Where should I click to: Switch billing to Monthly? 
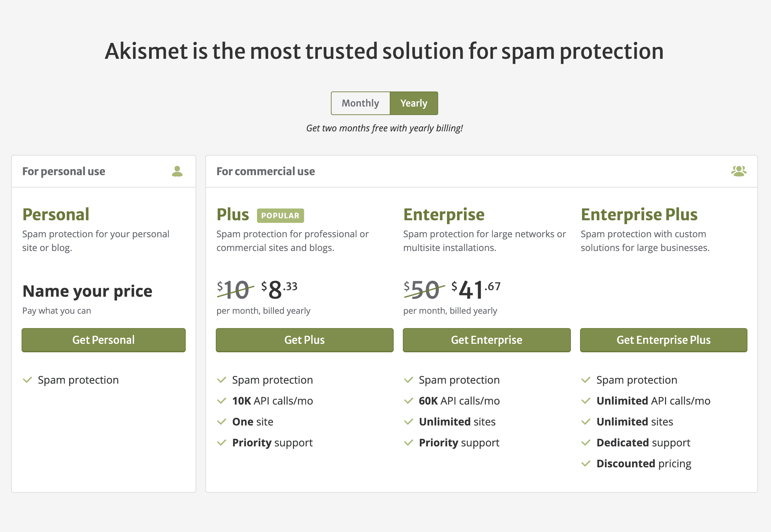[361, 103]
